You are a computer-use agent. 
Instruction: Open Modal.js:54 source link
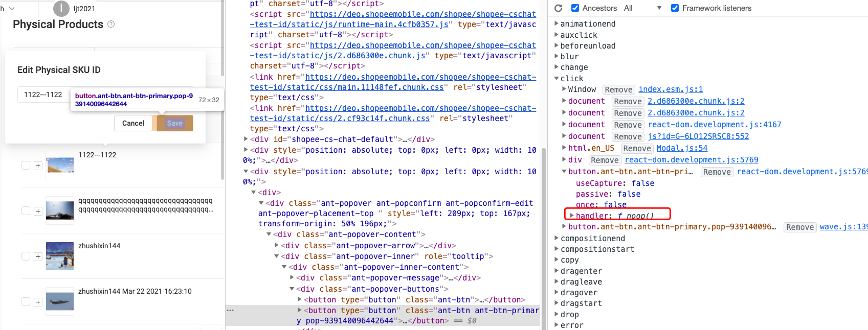[682, 148]
